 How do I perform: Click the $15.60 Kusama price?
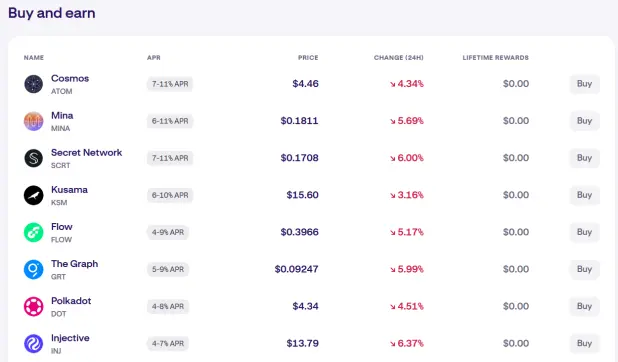tap(302, 195)
